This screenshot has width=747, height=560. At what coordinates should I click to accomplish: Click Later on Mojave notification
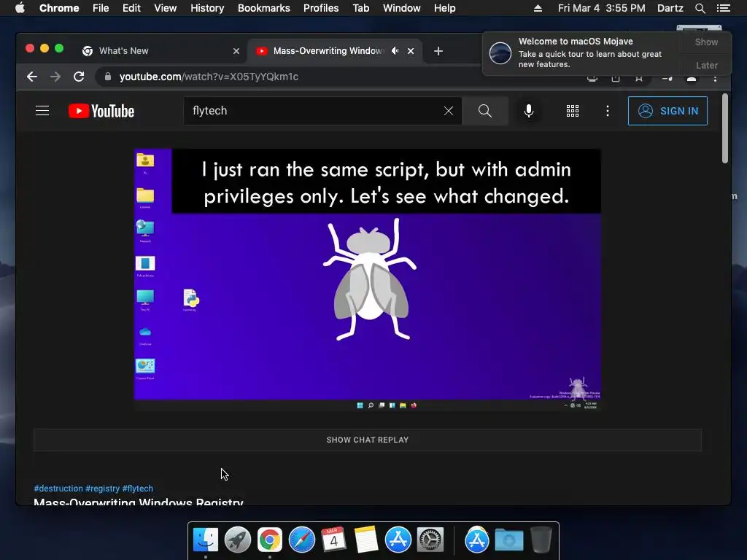pyautogui.click(x=706, y=65)
